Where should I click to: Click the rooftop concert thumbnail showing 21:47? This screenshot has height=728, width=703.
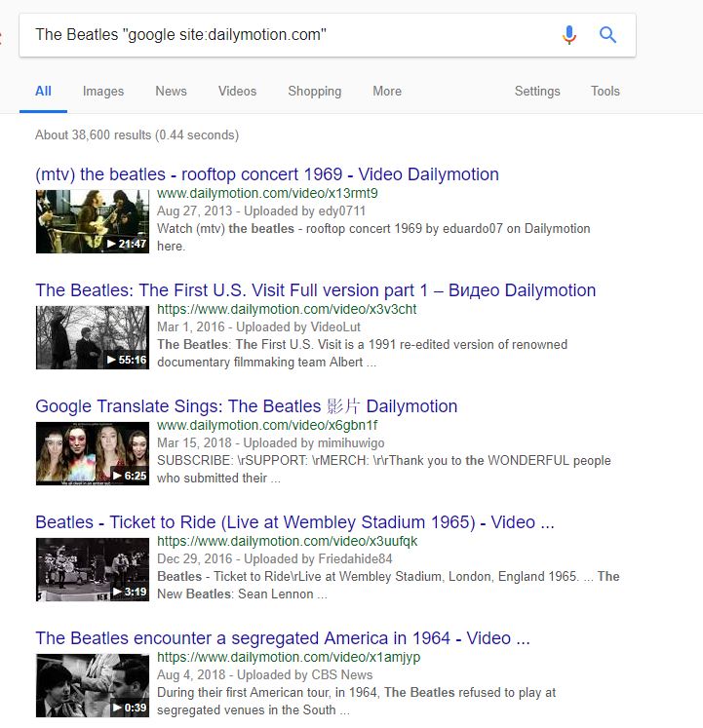tap(92, 221)
